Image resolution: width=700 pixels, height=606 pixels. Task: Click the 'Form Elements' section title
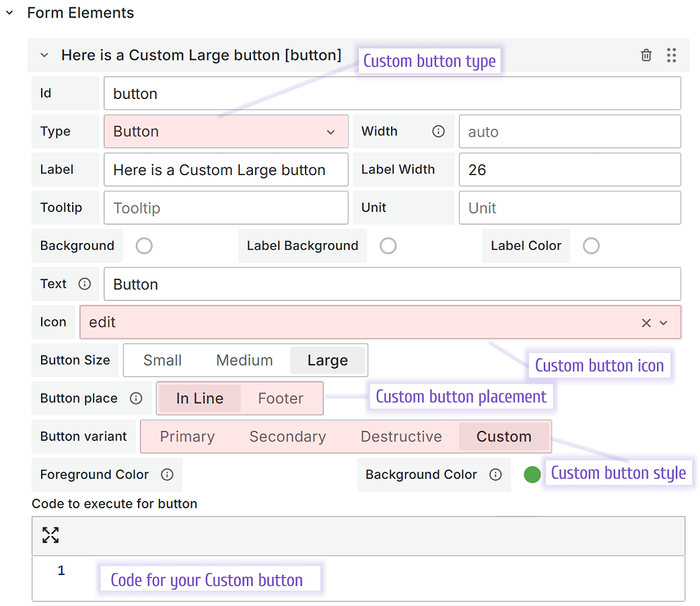80,13
